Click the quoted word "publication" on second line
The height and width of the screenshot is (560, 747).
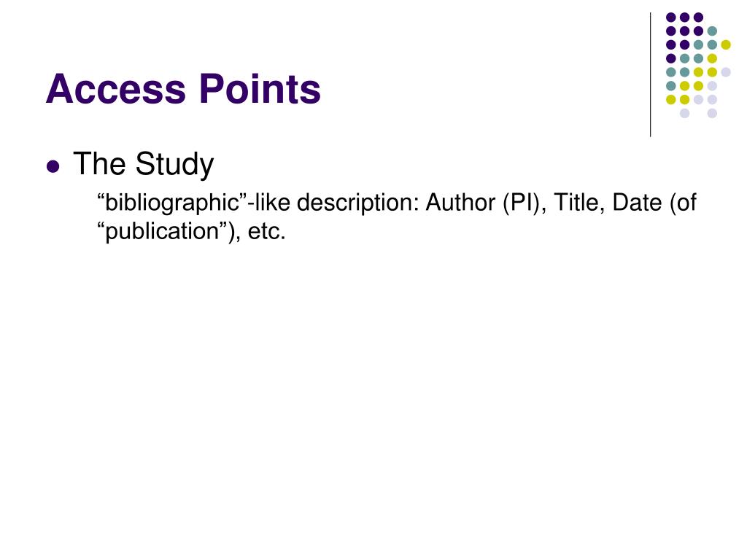point(161,232)
